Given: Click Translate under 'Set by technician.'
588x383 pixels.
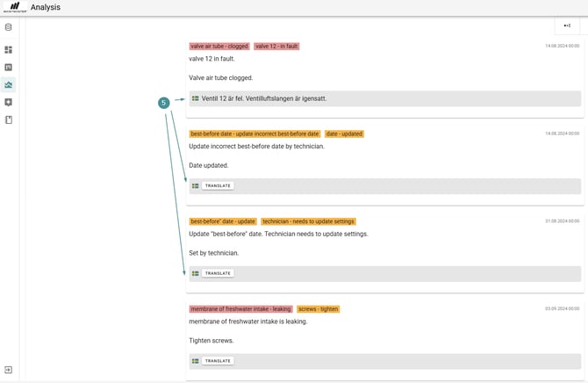Looking at the screenshot, I should (218, 273).
